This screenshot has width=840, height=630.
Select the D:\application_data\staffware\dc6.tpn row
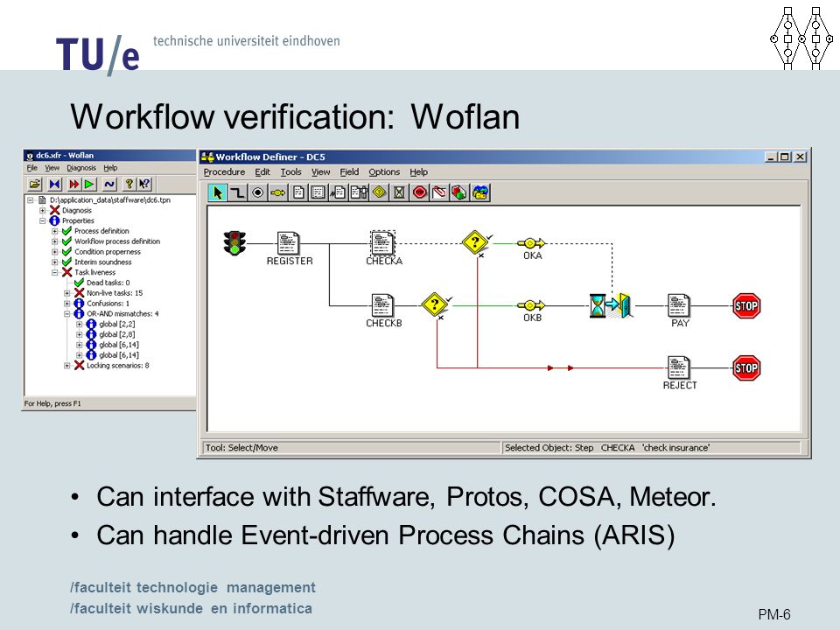point(110,199)
